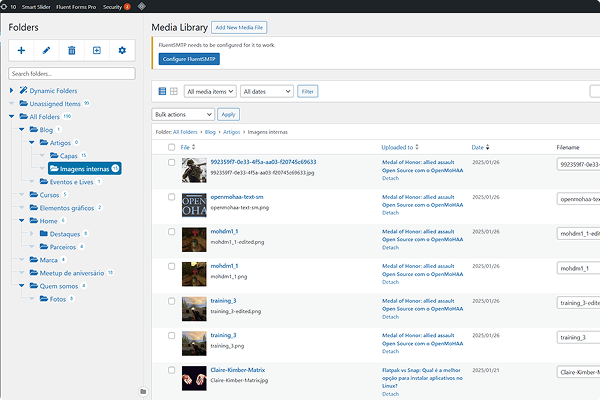Collapse the Home folder in tree
The width and height of the screenshot is (600, 400).
click(23, 220)
